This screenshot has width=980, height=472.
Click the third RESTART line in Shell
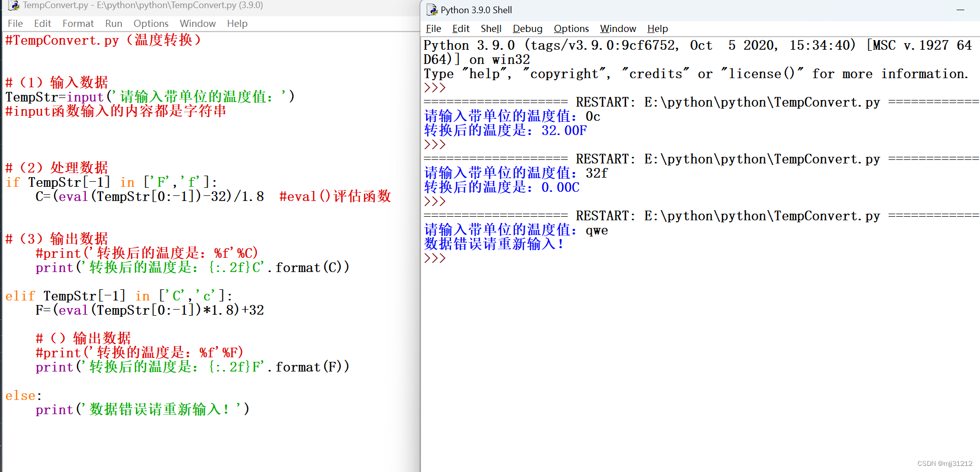(x=701, y=216)
